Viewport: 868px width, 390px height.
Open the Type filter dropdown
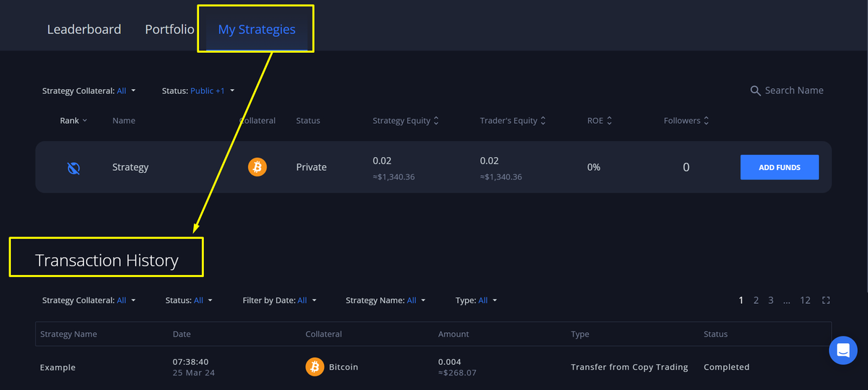477,300
